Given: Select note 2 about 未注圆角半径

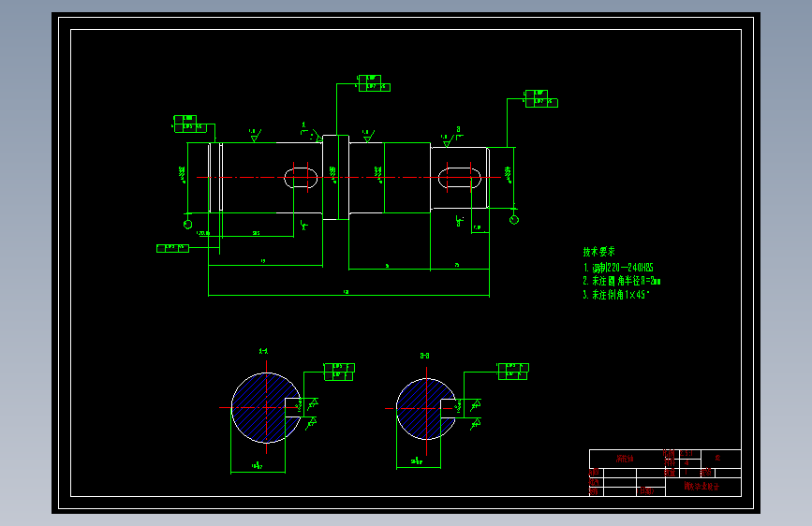Looking at the screenshot, I should point(622,281).
